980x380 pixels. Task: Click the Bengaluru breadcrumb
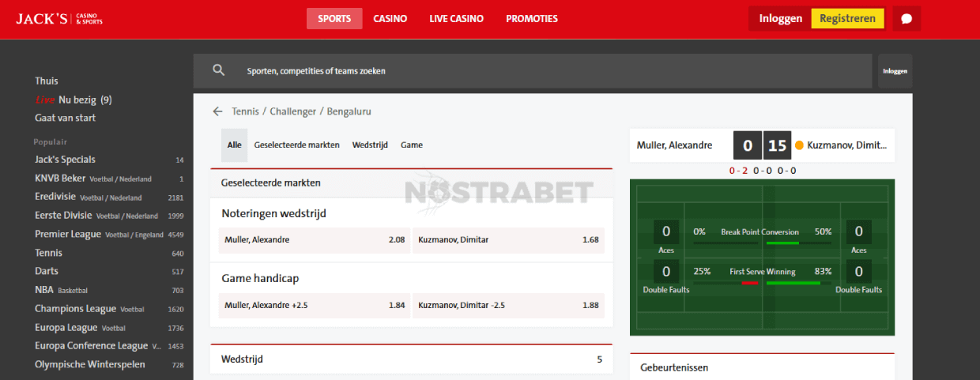coord(349,111)
